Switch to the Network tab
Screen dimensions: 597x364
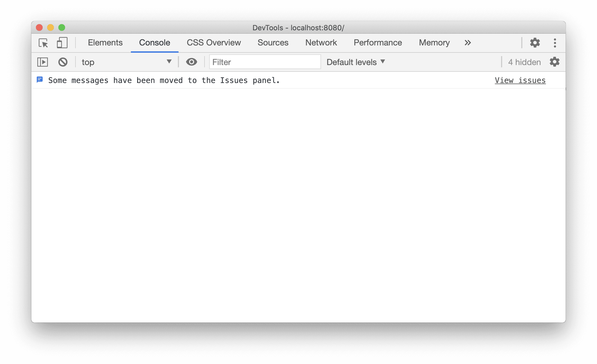321,42
